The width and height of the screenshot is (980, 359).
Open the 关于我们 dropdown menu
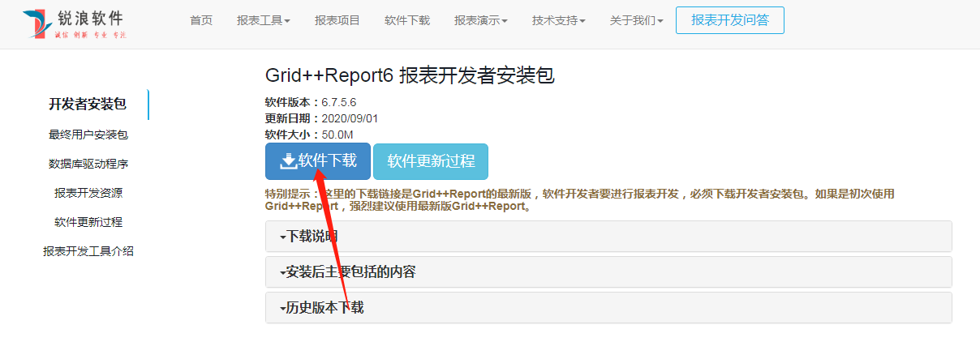click(x=637, y=20)
